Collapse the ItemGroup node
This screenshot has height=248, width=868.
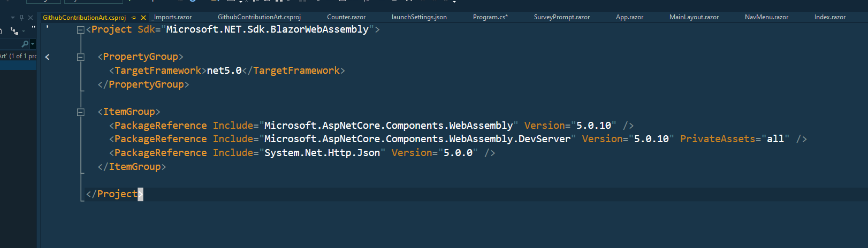click(80, 112)
